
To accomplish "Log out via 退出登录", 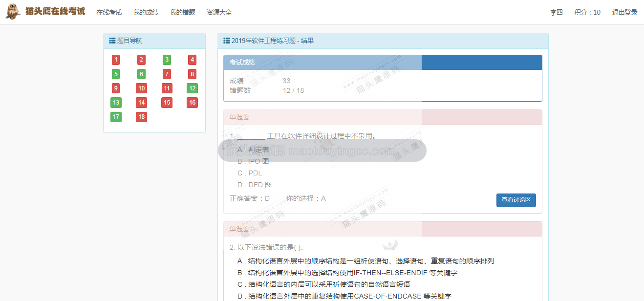I will click(625, 12).
